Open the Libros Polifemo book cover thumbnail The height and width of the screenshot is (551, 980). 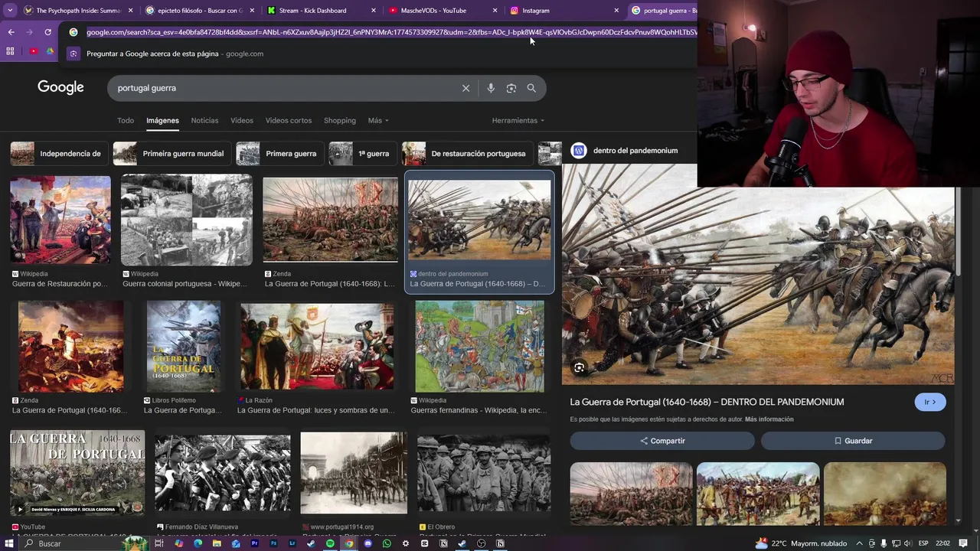pos(184,346)
